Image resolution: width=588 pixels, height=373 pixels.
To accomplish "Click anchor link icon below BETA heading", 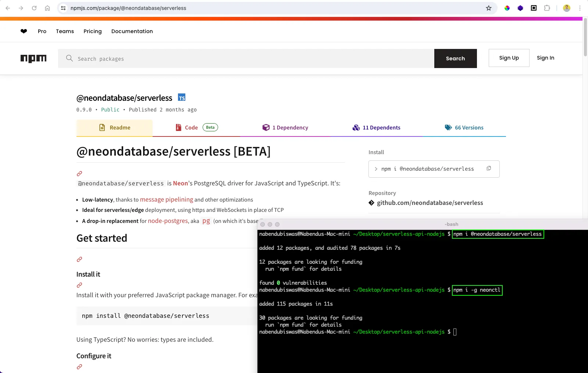I will pos(79,174).
